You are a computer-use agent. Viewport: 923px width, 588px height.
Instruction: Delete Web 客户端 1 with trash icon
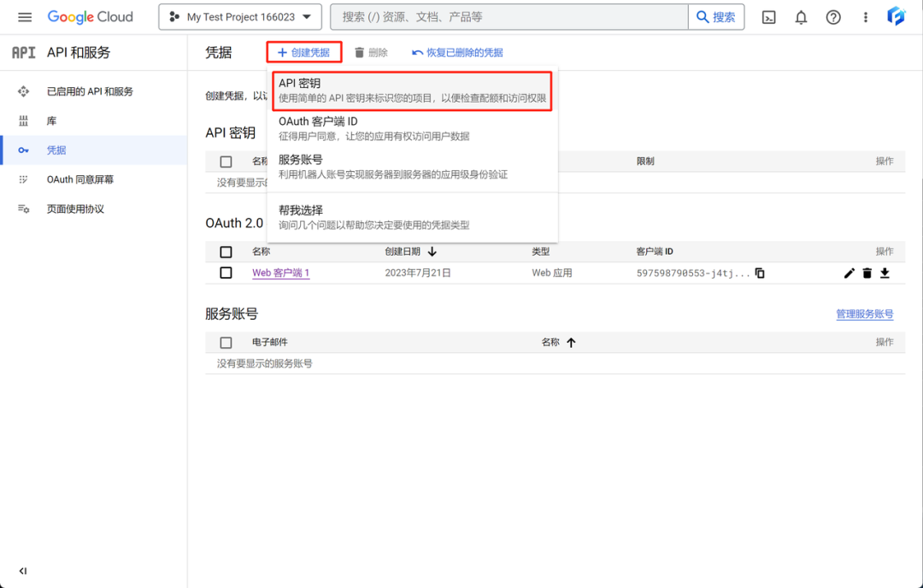pos(867,273)
